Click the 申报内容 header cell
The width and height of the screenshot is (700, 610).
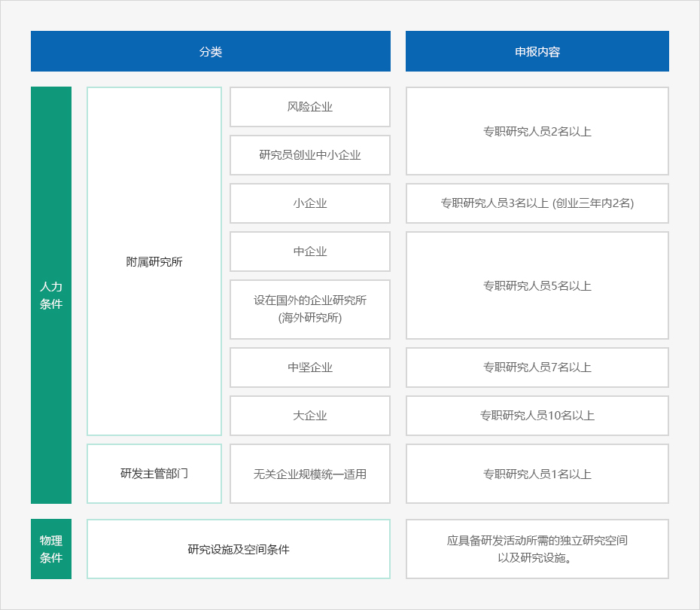(x=537, y=51)
